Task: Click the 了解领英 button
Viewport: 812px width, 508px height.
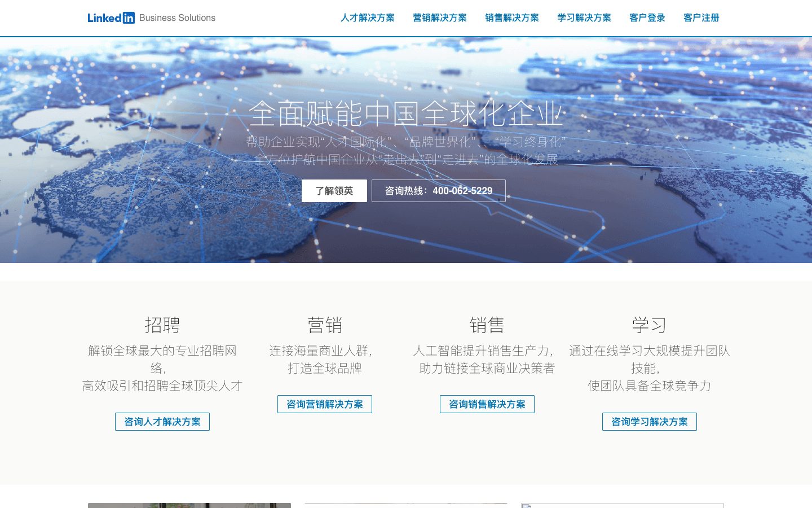Action: (x=334, y=191)
